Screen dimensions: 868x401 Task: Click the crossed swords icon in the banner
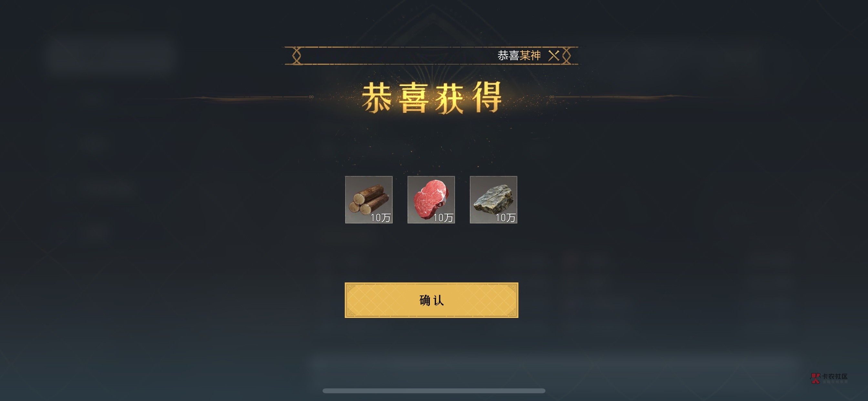coord(553,55)
